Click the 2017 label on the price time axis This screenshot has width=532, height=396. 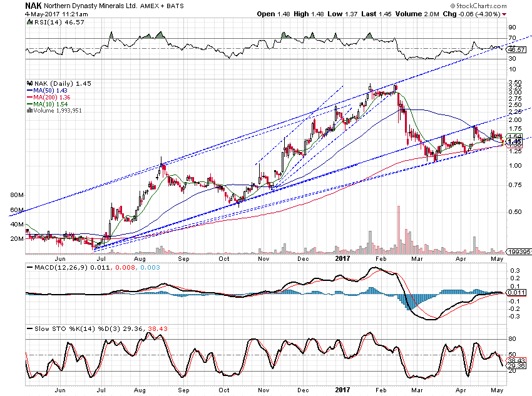pos(342,257)
